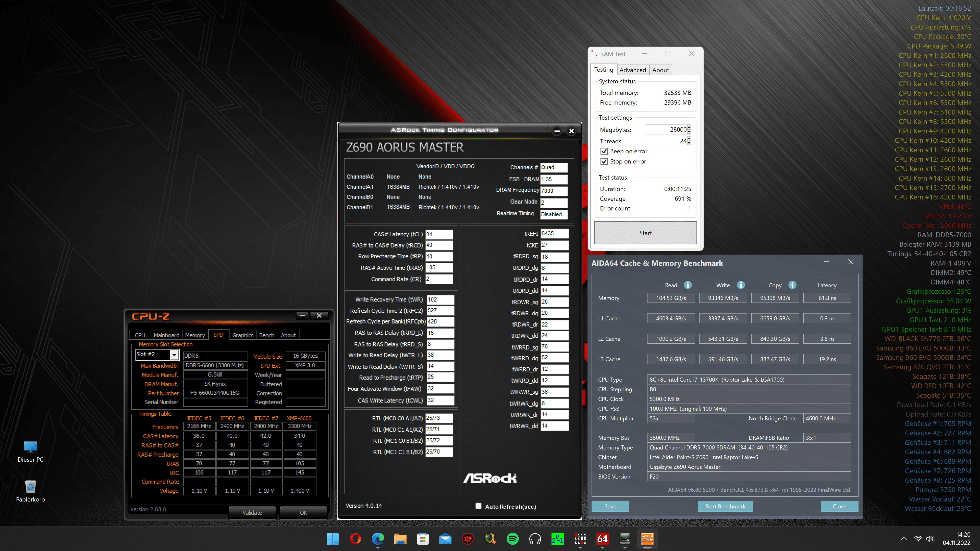Enable Auto Refresh checkbox in Timing Configurator
980x551 pixels.
pyautogui.click(x=479, y=506)
